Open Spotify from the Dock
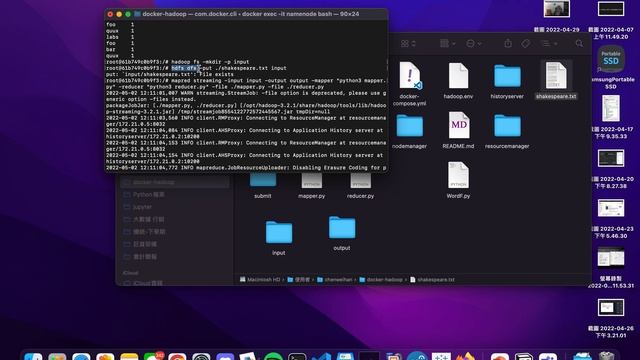Screen dimensions: 640x360 click(x=273, y=356)
